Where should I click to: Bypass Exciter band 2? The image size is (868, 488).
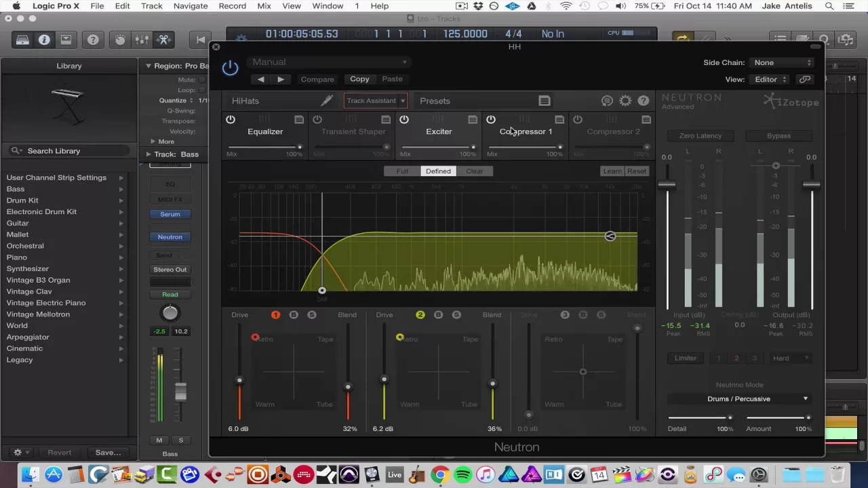pos(438,315)
